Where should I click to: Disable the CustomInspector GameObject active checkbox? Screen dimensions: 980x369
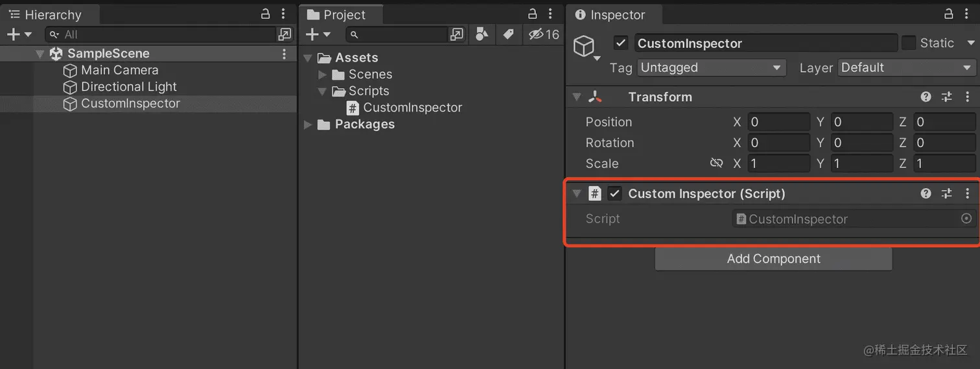point(621,43)
